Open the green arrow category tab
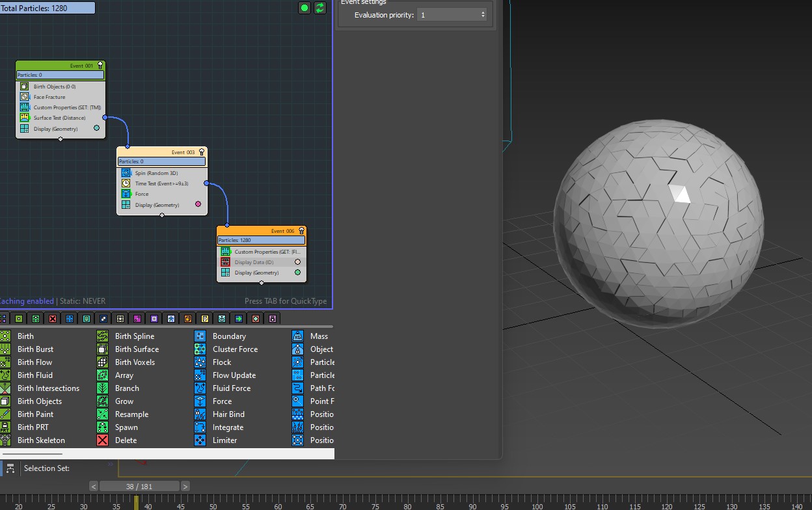 point(239,319)
